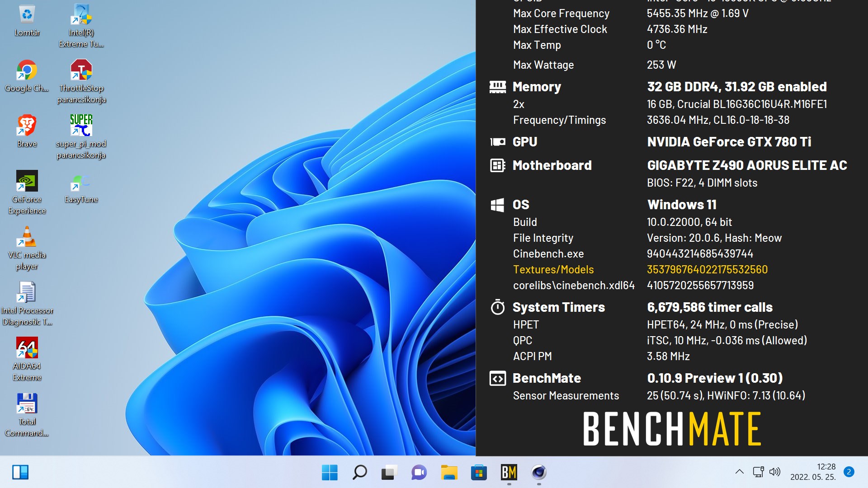
Task: Switch to Cinebench taskbar app
Action: [x=538, y=472]
